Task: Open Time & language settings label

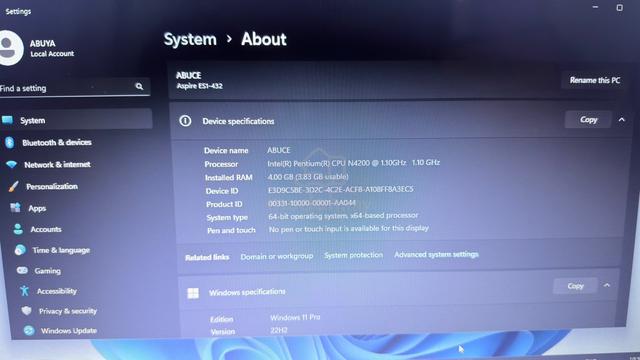Action: click(x=61, y=250)
